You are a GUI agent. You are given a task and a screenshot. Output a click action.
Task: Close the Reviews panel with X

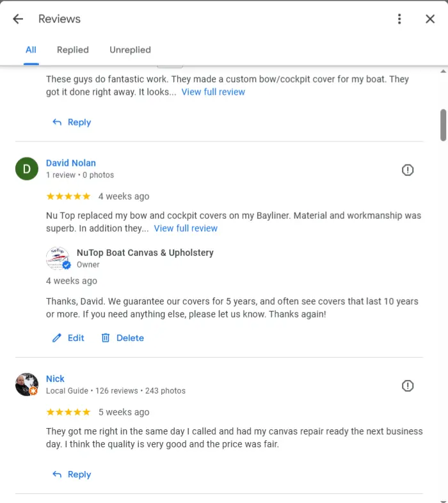coord(430,19)
